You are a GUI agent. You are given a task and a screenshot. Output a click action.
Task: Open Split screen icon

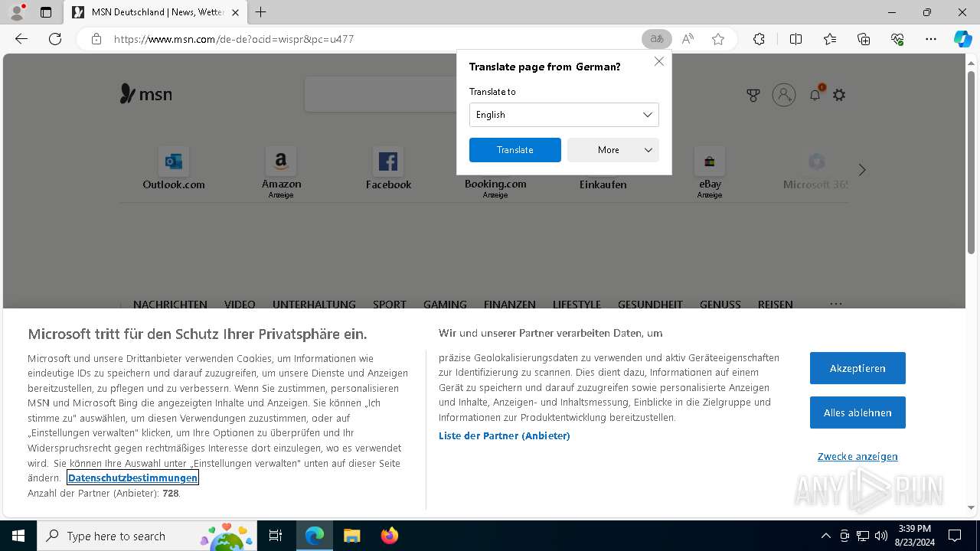click(x=795, y=39)
